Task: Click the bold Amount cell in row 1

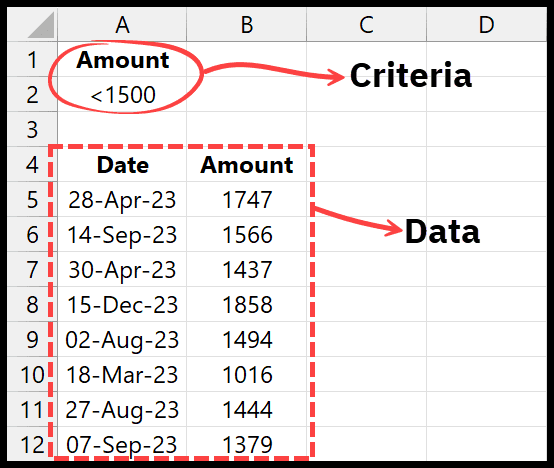Action: click(x=122, y=59)
